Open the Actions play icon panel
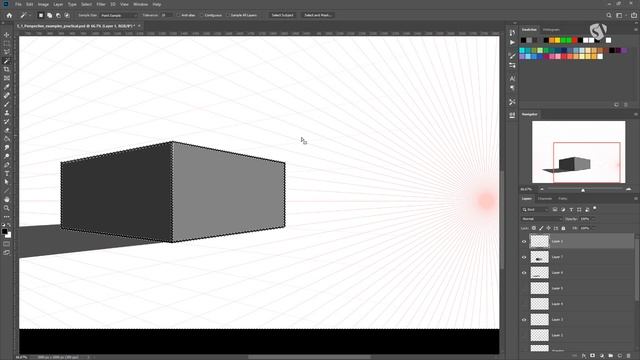 pos(512,42)
